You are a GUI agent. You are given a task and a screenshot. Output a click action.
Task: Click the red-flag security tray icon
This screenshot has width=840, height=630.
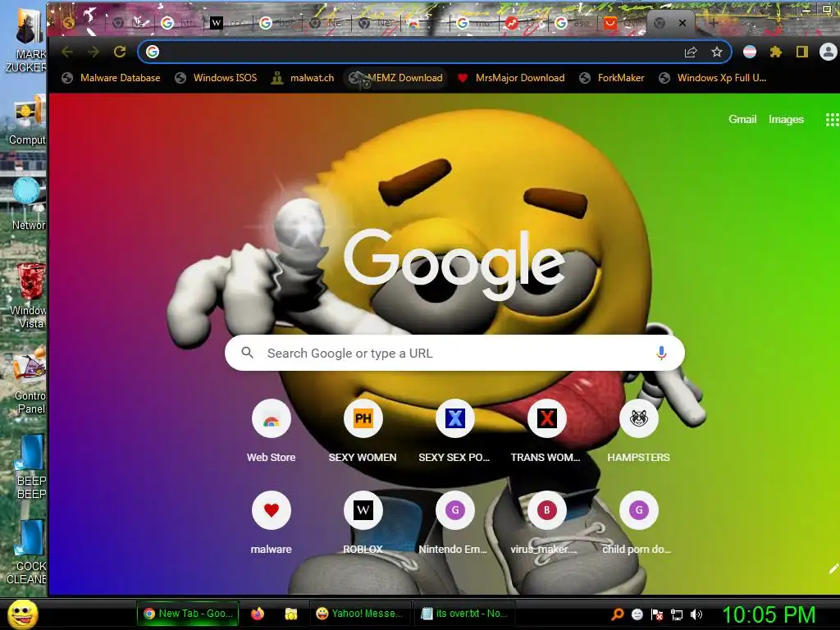[657, 614]
